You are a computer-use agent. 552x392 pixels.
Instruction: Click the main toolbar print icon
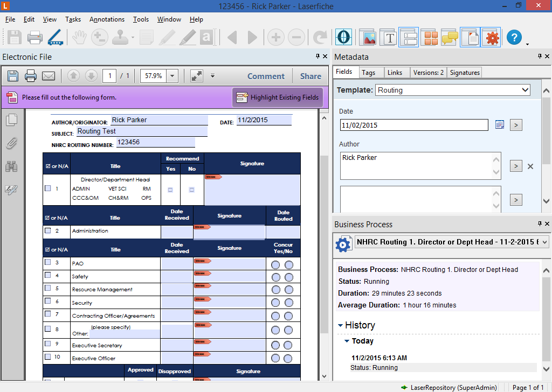35,37
